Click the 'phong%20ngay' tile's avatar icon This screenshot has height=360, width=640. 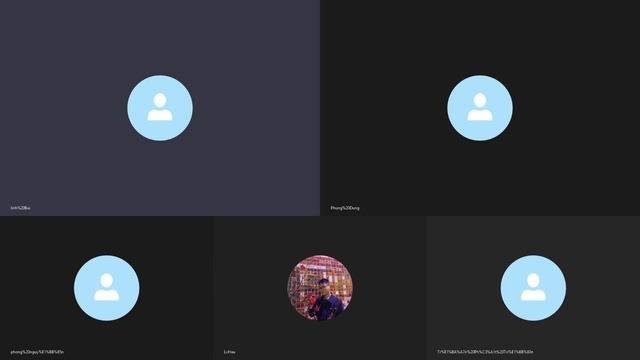coord(107,288)
